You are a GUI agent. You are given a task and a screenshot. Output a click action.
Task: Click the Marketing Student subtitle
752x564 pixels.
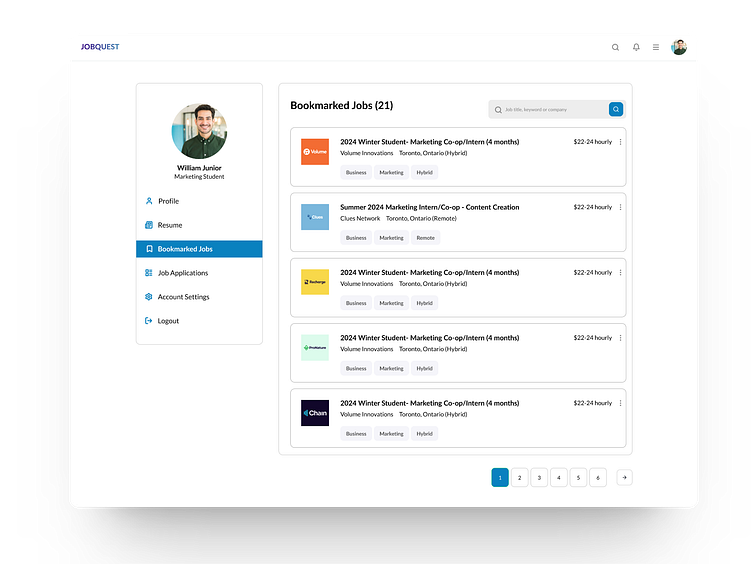tap(200, 176)
